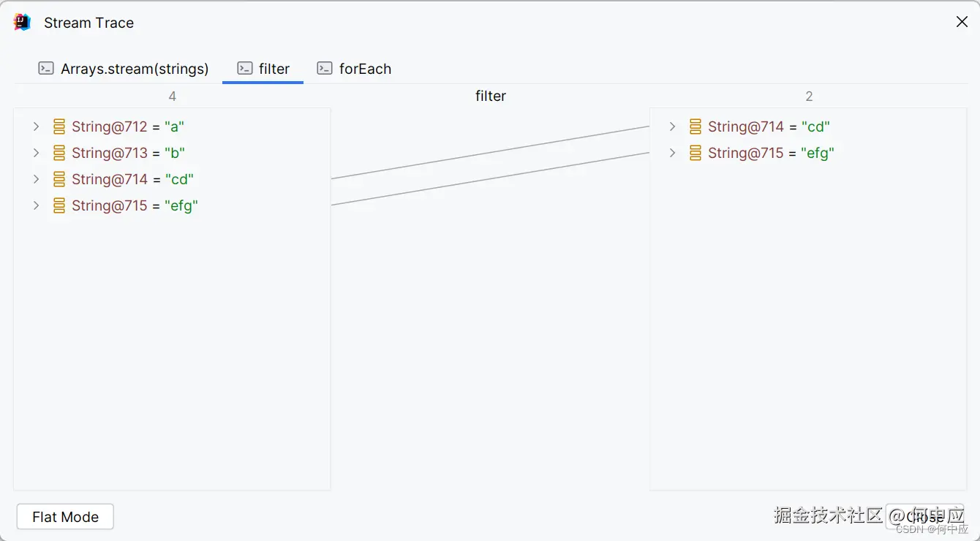
Task: Click the IntelliJ IDEA logo icon
Action: point(23,22)
